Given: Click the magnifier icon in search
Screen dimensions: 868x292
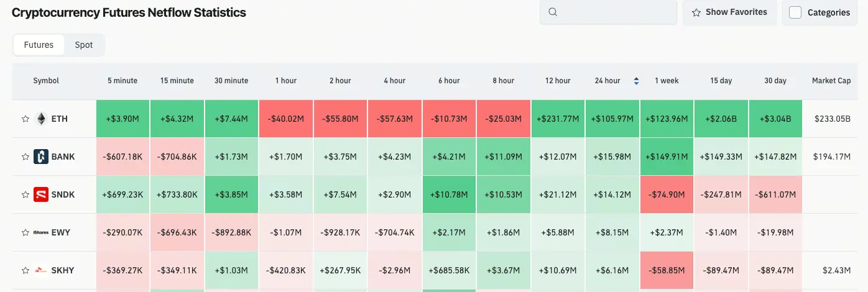Looking at the screenshot, I should (x=553, y=12).
